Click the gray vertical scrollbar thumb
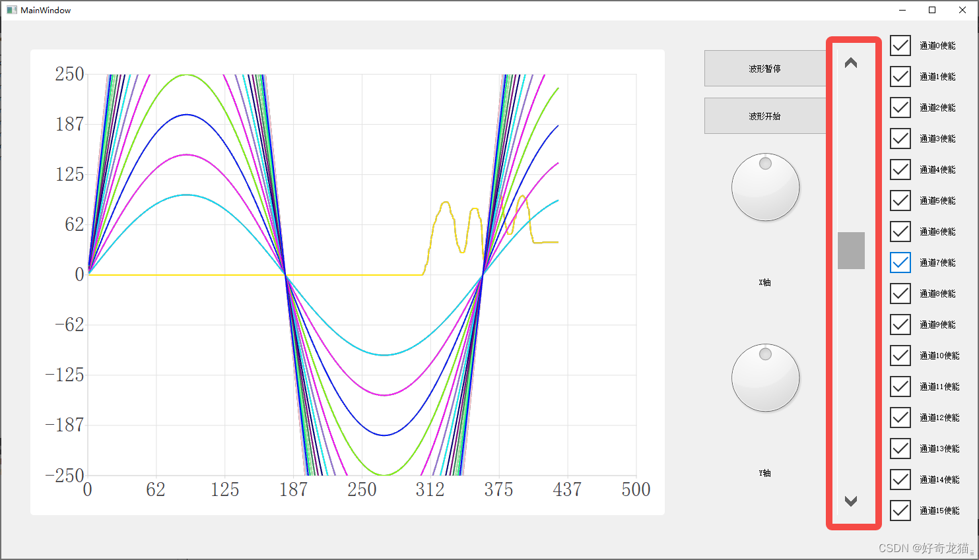This screenshot has height=560, width=979. 851,251
